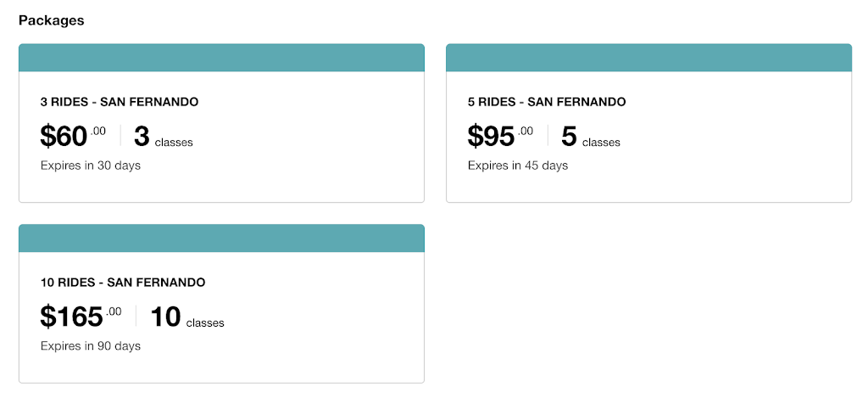Click the Packages section heading

52,20
